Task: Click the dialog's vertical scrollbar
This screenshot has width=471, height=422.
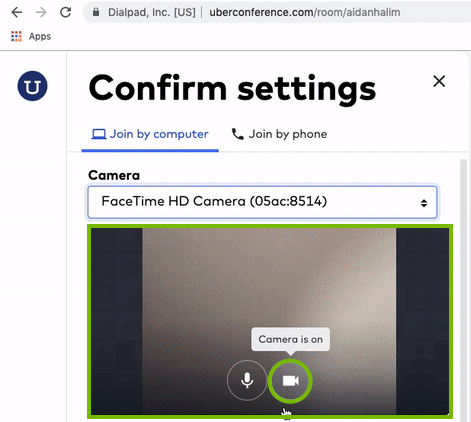Action: 463,290
